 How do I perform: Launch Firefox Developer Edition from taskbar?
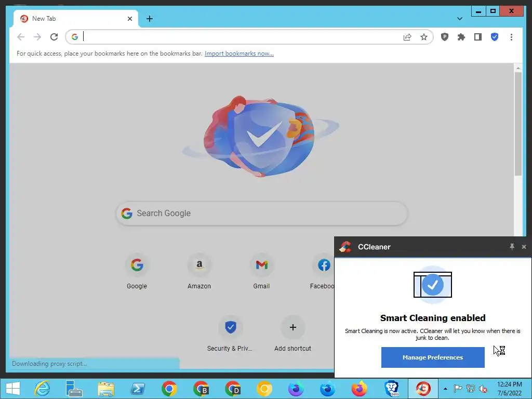point(328,389)
